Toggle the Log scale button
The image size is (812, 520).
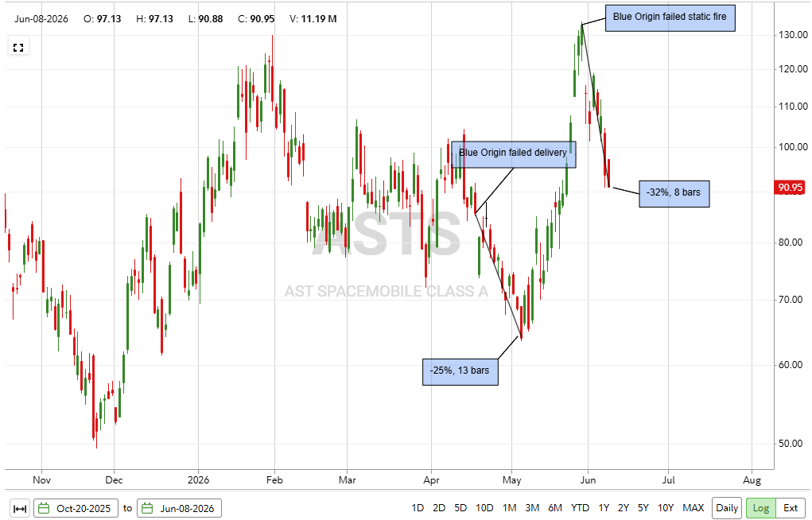(x=761, y=508)
